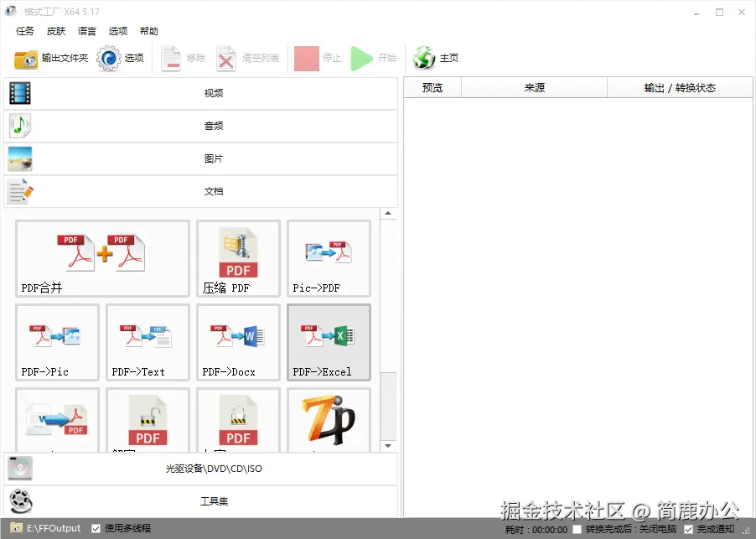This screenshot has height=539, width=756.
Task: Select the PDF->Excel converter
Action: 328,342
